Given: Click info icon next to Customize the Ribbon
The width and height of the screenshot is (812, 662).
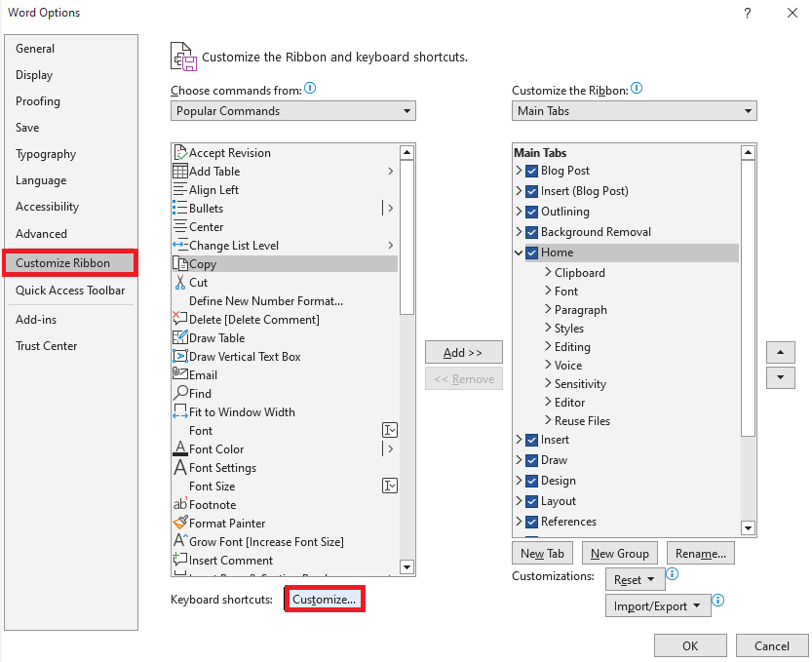Looking at the screenshot, I should coord(637,89).
